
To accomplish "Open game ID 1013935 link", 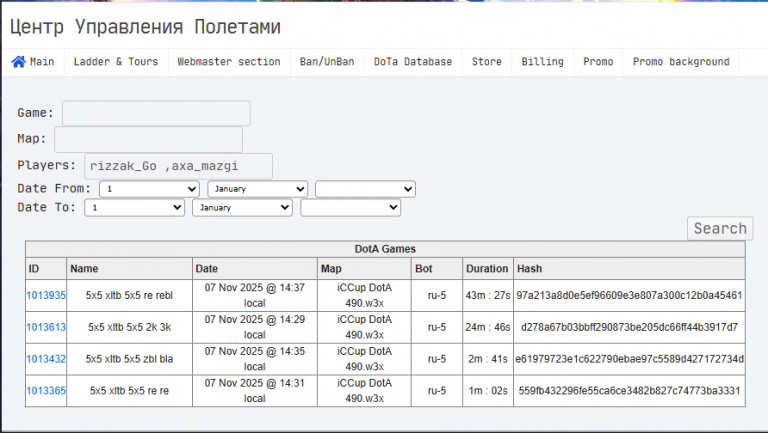I will point(46,295).
